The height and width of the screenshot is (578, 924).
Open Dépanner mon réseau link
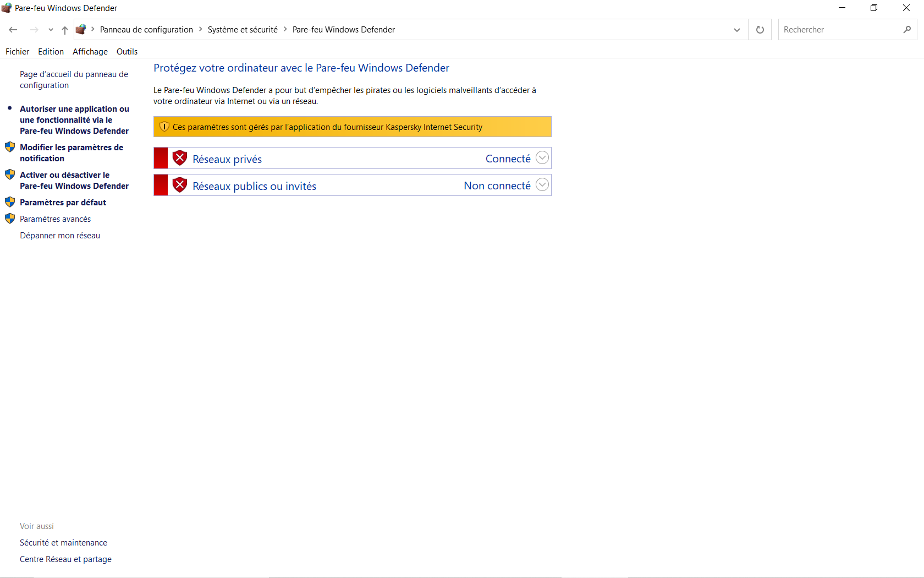tap(60, 236)
